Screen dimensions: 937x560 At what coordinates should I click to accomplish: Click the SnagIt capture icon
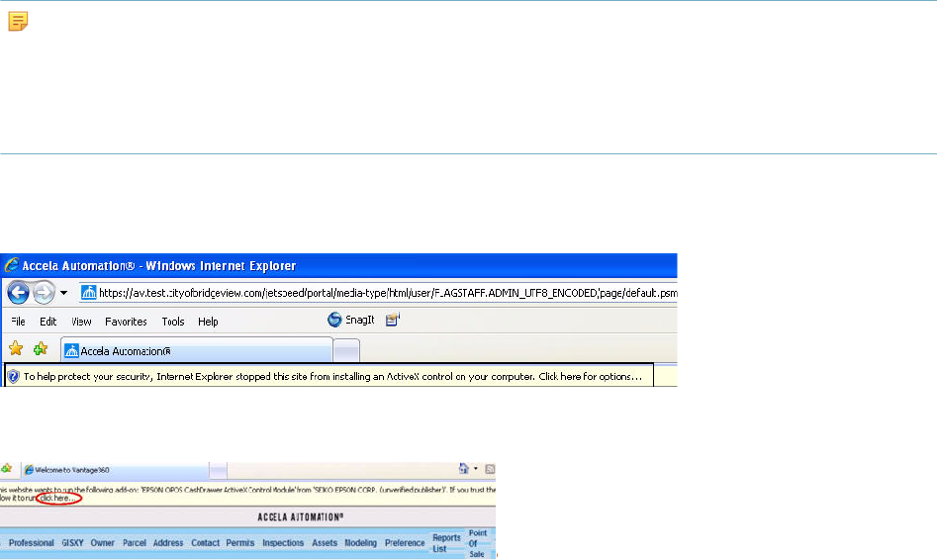[x=334, y=320]
